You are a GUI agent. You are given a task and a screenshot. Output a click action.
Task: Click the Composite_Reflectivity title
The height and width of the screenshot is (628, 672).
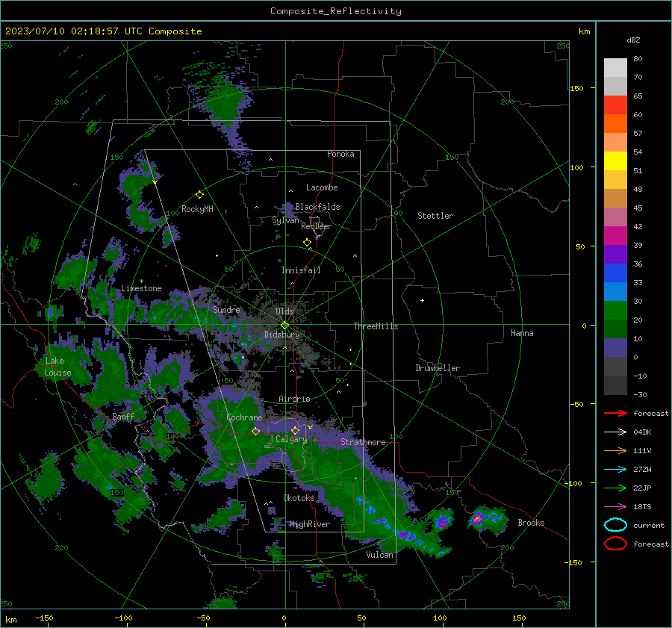pos(336,11)
